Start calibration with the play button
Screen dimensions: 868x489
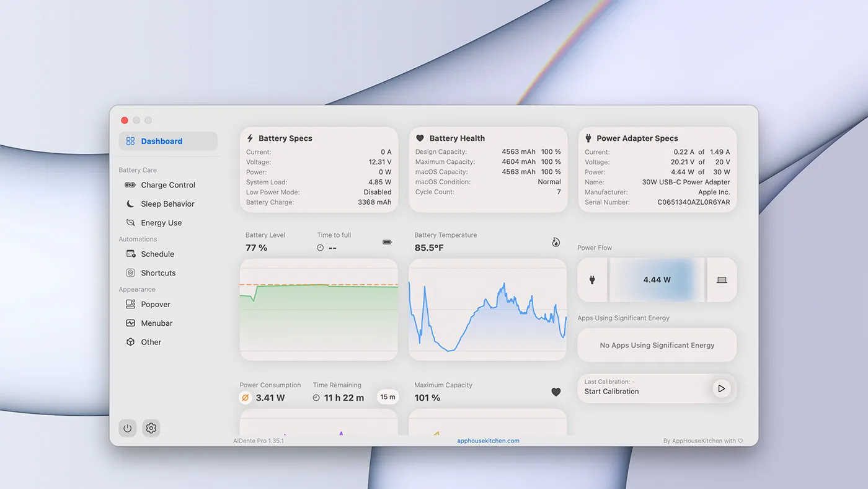click(721, 388)
